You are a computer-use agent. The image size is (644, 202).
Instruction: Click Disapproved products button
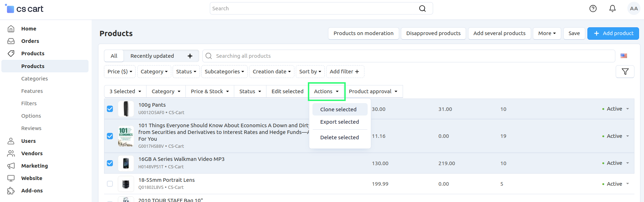(x=433, y=33)
